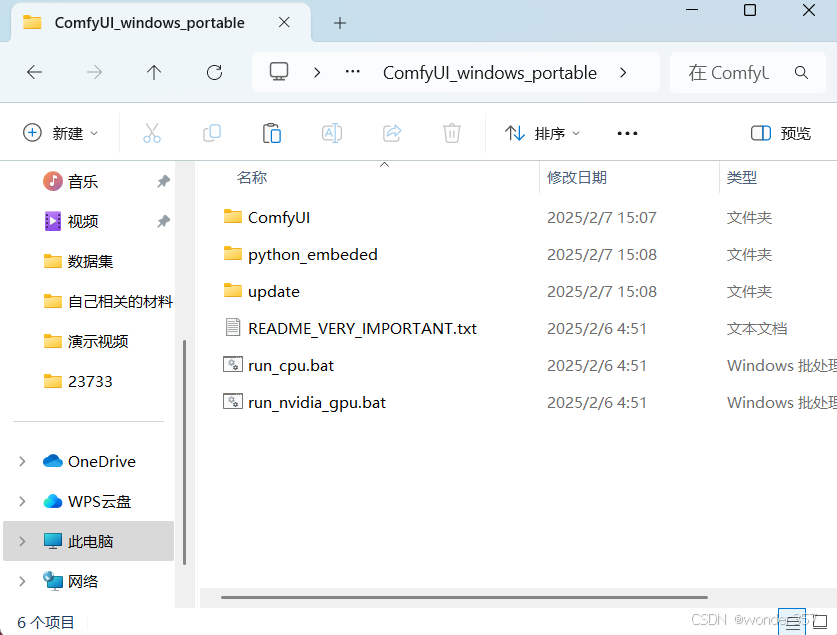
Task: Click the forward navigation arrow
Action: click(94, 72)
